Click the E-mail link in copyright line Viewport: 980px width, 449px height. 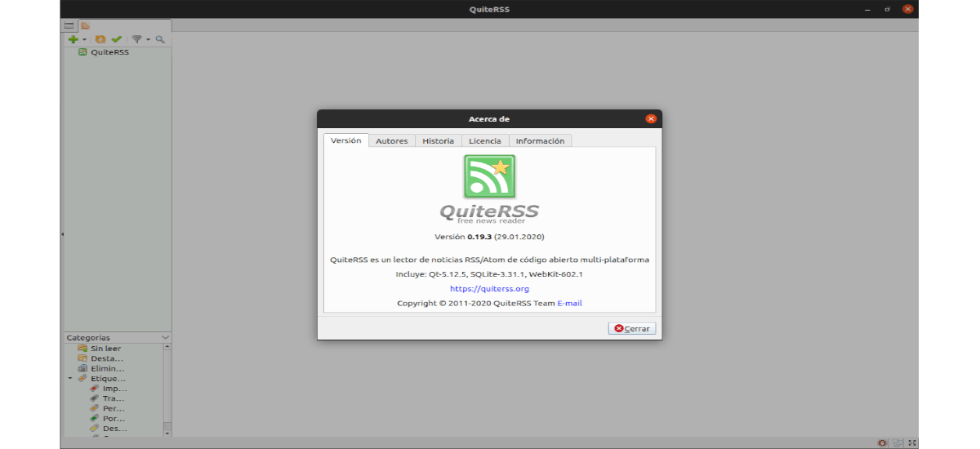(x=570, y=303)
